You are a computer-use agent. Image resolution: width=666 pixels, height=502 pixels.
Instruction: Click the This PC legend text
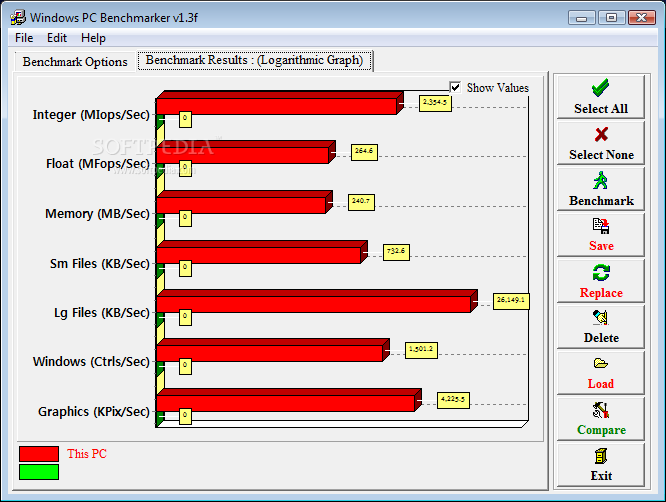click(87, 454)
